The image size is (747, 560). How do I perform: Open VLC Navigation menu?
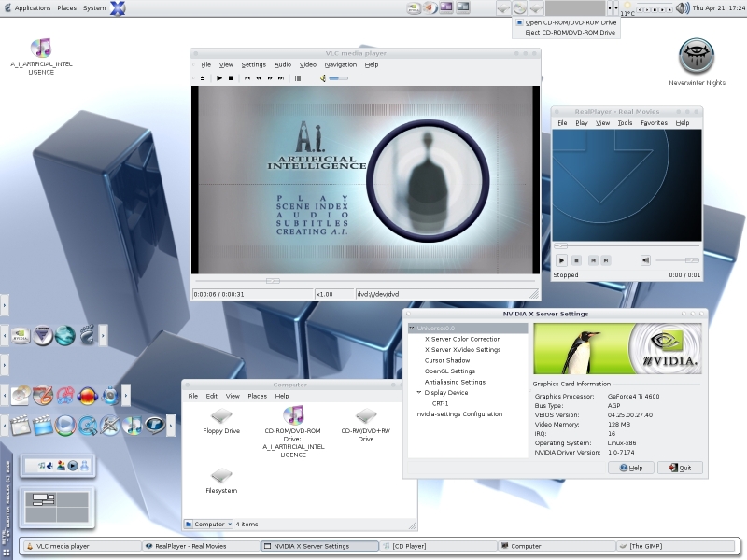(340, 64)
